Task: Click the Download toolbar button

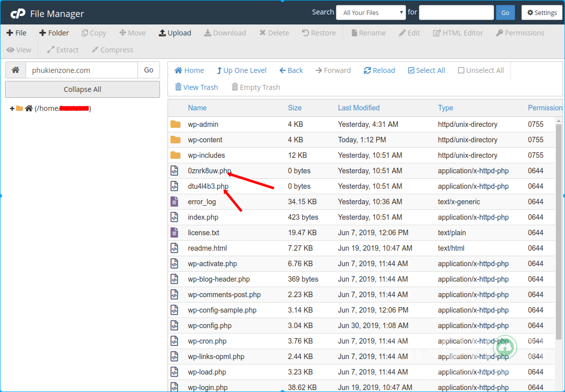Action: 225,33
